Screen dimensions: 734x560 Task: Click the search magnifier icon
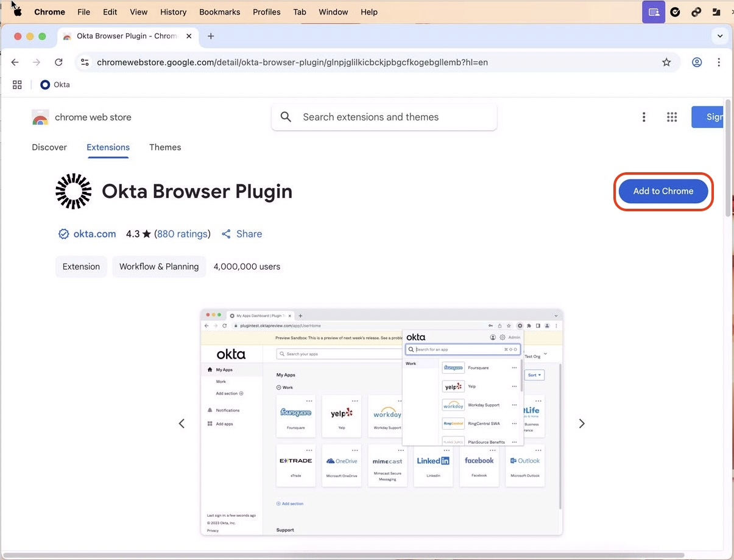tap(286, 117)
